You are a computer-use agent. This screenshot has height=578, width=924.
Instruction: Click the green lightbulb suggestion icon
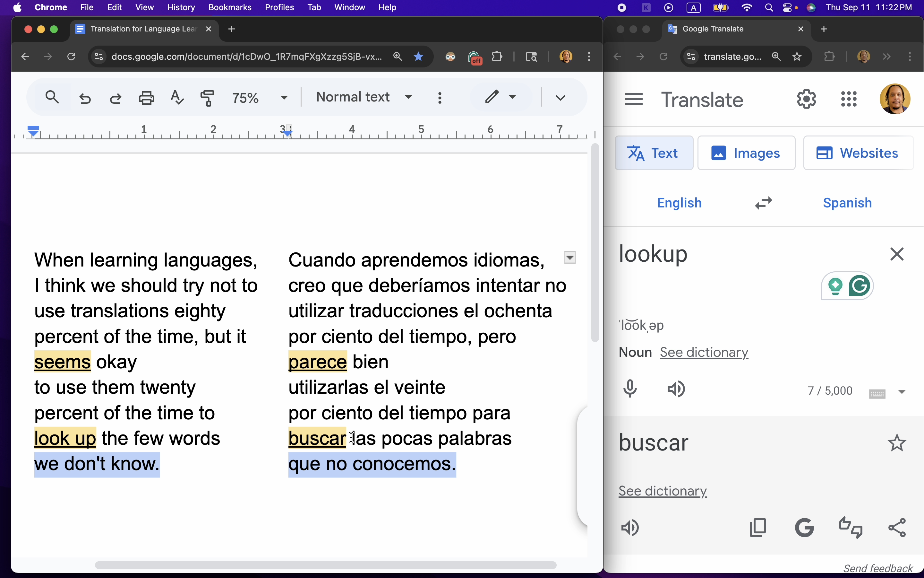[x=835, y=286]
